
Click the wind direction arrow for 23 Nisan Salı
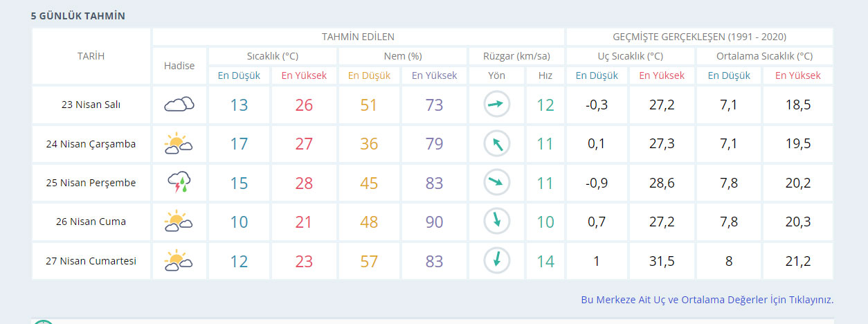tap(496, 105)
